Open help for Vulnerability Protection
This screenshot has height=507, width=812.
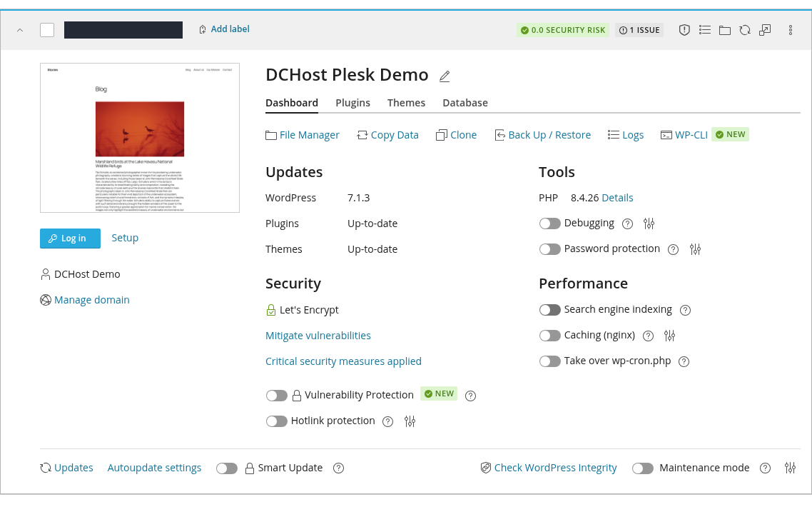coord(470,396)
